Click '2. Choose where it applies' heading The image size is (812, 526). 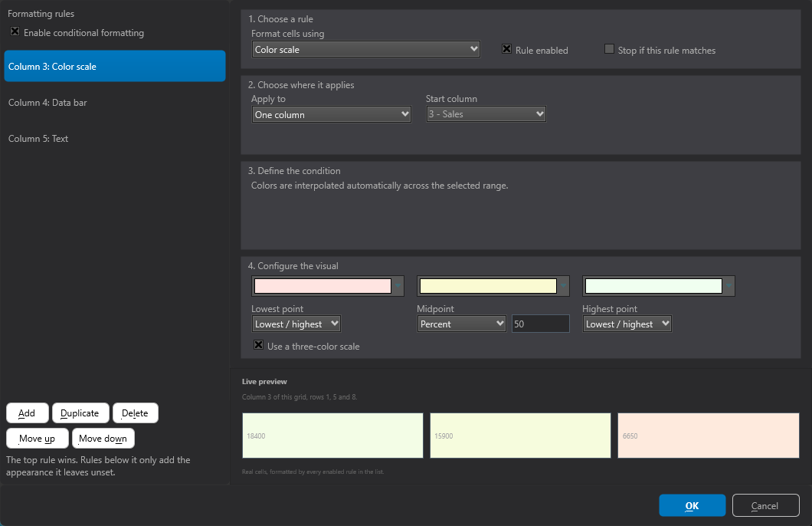point(301,85)
